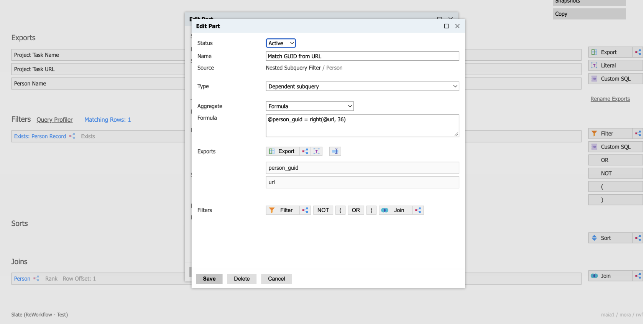Open the Type dropdown showing Dependent subquery
Screen dimensions: 644x324
[362, 86]
